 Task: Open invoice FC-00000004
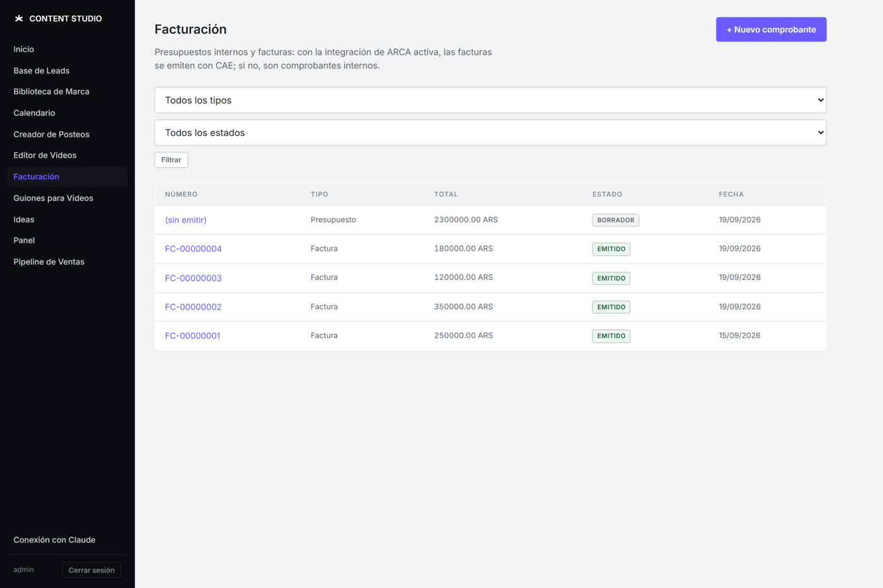[x=193, y=249]
